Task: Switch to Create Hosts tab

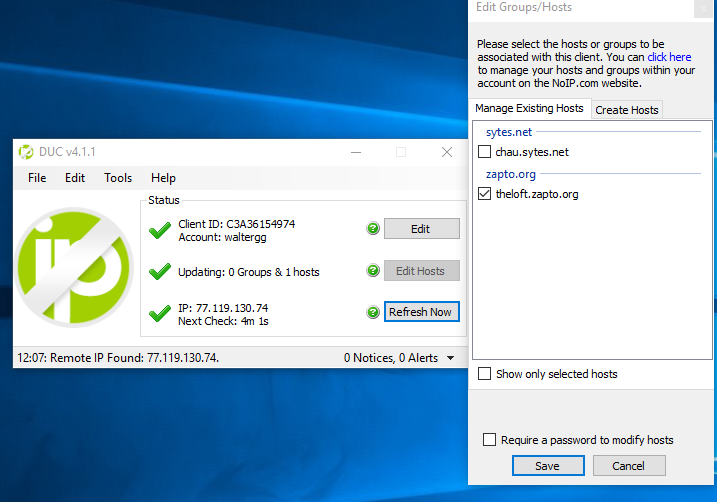Action: [626, 110]
